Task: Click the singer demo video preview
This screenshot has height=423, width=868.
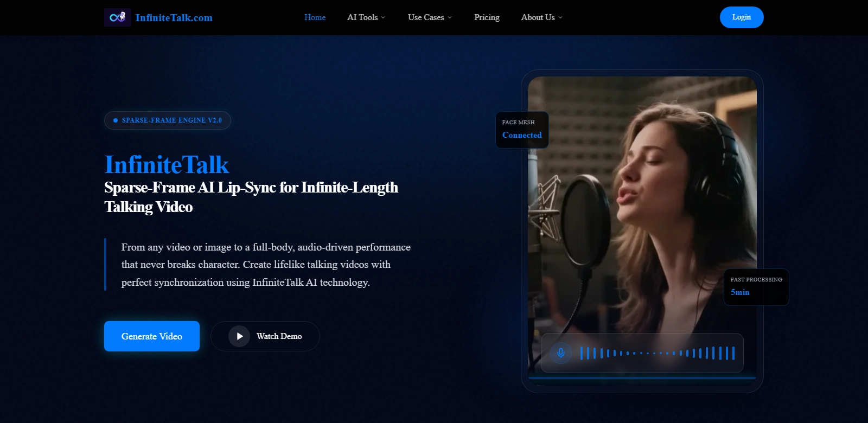Action: tap(642, 231)
